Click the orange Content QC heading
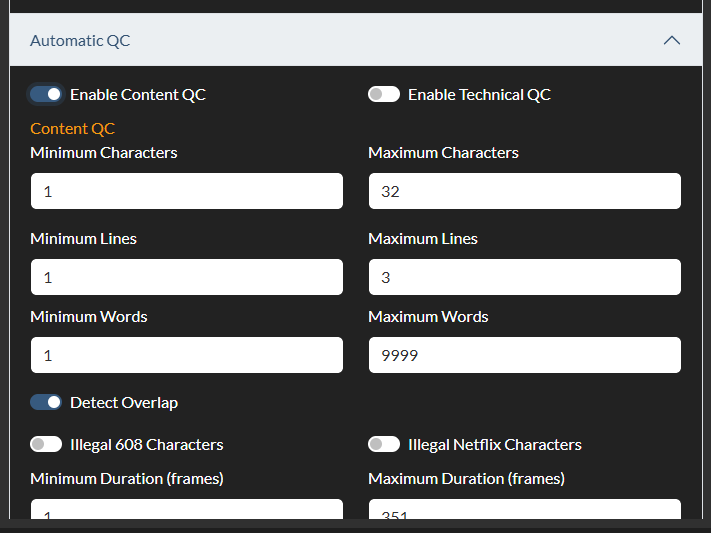Image resolution: width=711 pixels, height=533 pixels. click(72, 128)
